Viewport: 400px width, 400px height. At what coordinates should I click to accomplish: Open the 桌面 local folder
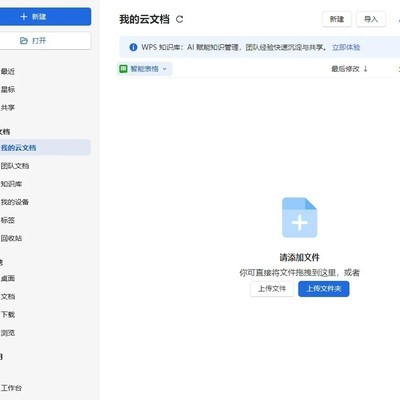click(8, 278)
